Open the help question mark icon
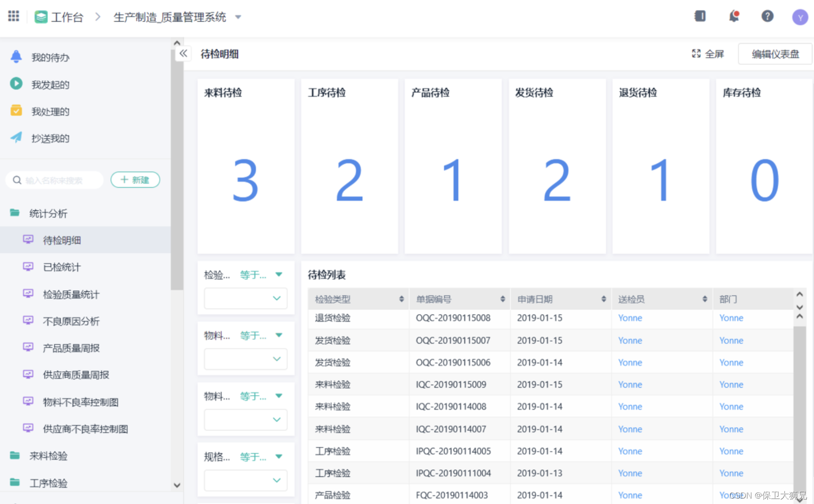This screenshot has width=814, height=504. pyautogui.click(x=767, y=16)
